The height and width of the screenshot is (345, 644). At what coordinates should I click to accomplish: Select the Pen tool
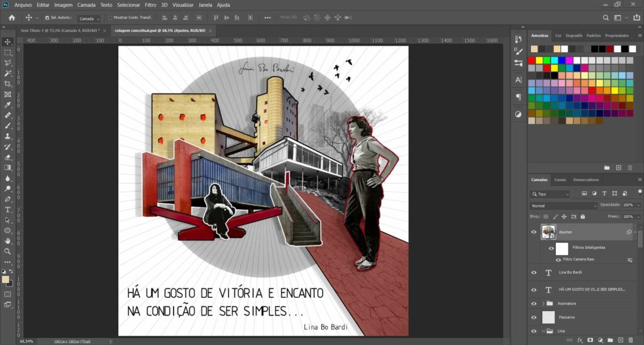8,199
